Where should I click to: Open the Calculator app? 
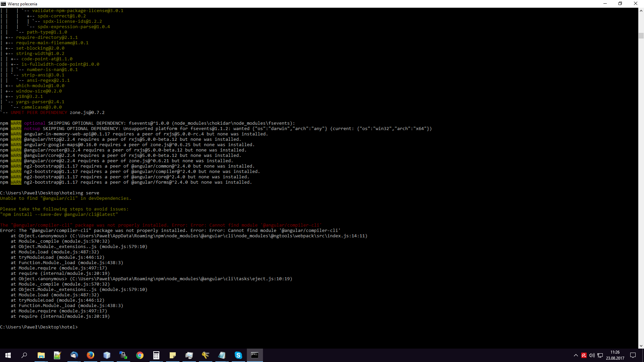[156, 355]
